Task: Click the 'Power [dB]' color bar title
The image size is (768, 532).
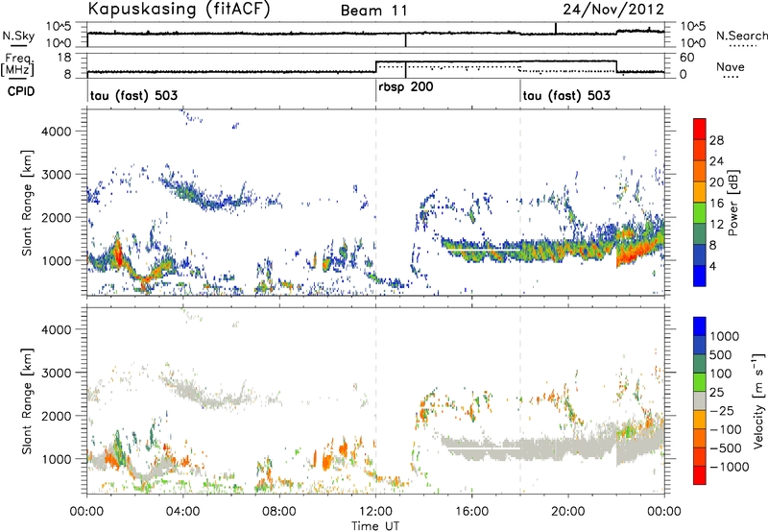Action: pyautogui.click(x=732, y=203)
